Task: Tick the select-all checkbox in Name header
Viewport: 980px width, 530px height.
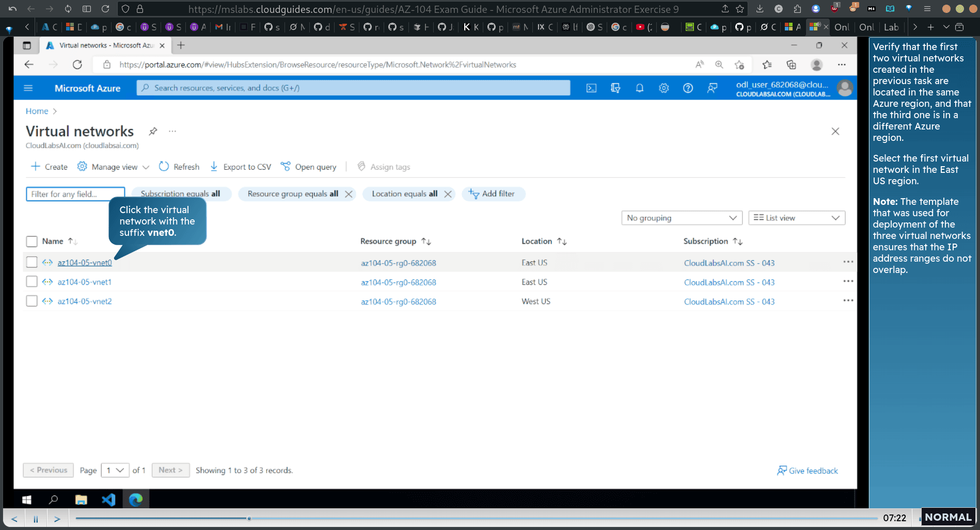Action: point(31,241)
